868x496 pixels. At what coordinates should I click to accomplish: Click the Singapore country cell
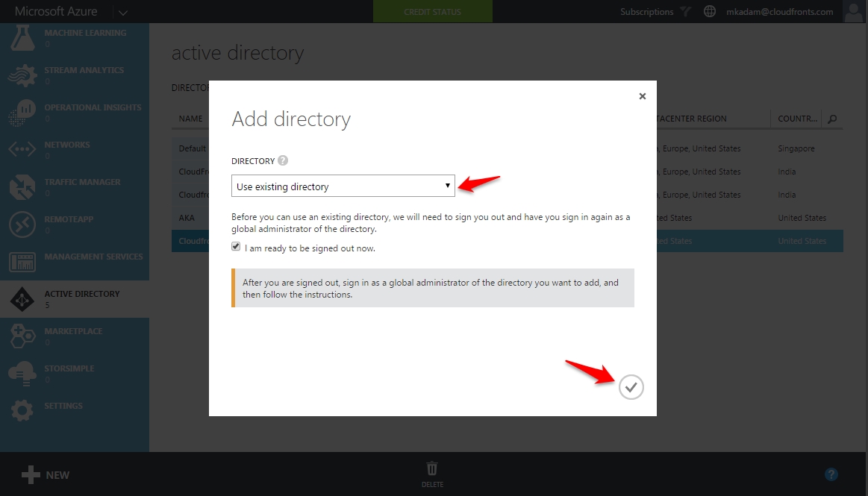pos(796,148)
